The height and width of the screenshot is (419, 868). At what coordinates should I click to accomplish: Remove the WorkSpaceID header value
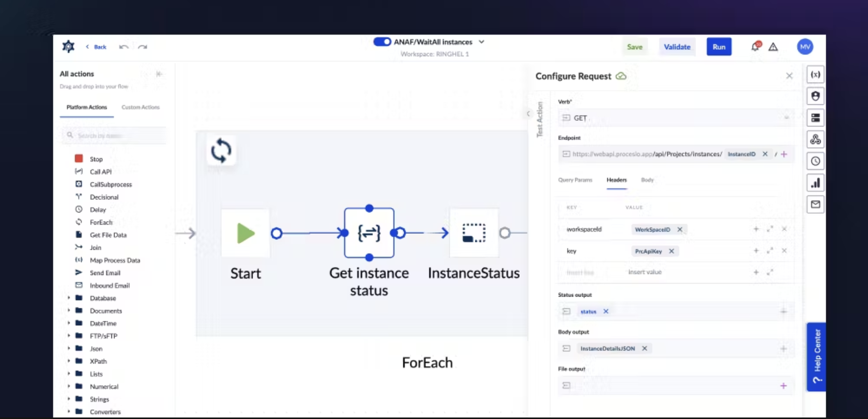click(x=679, y=230)
